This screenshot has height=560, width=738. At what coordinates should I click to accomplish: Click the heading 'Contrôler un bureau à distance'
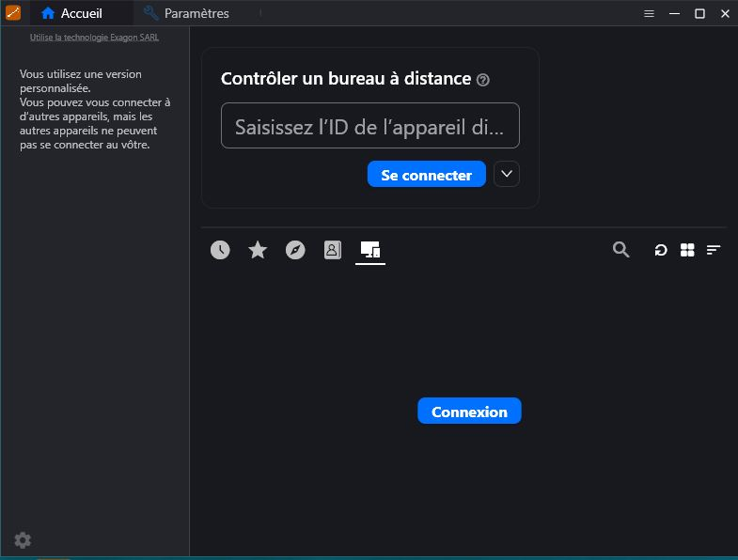(x=346, y=79)
